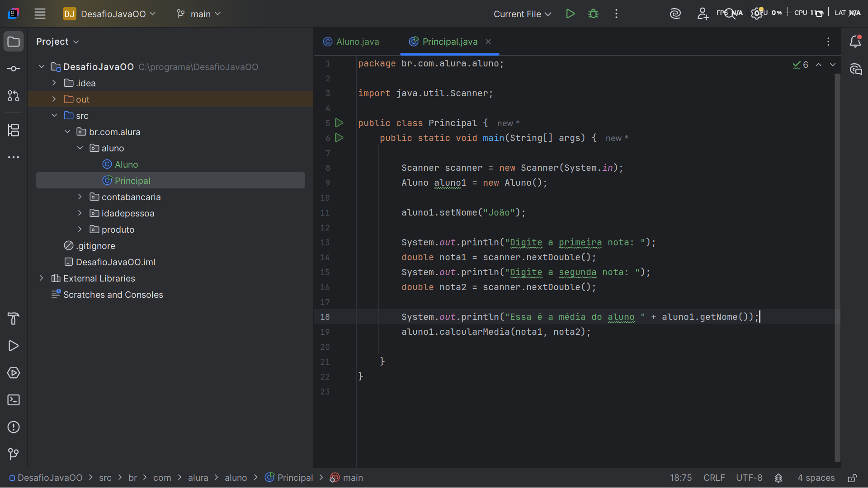Open the More Actions menu in toolbar

[616, 14]
